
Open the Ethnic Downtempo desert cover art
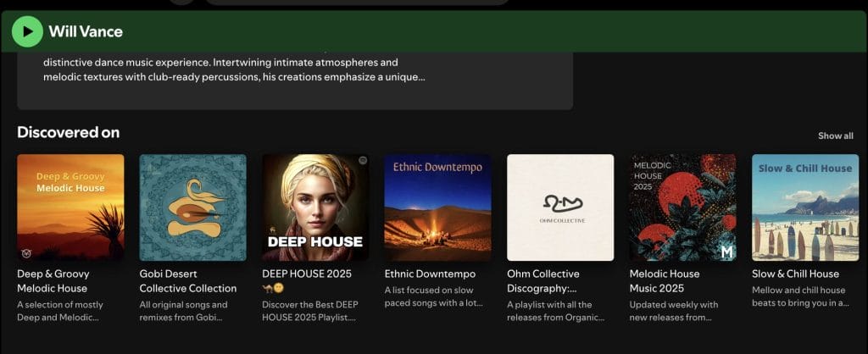click(437, 207)
